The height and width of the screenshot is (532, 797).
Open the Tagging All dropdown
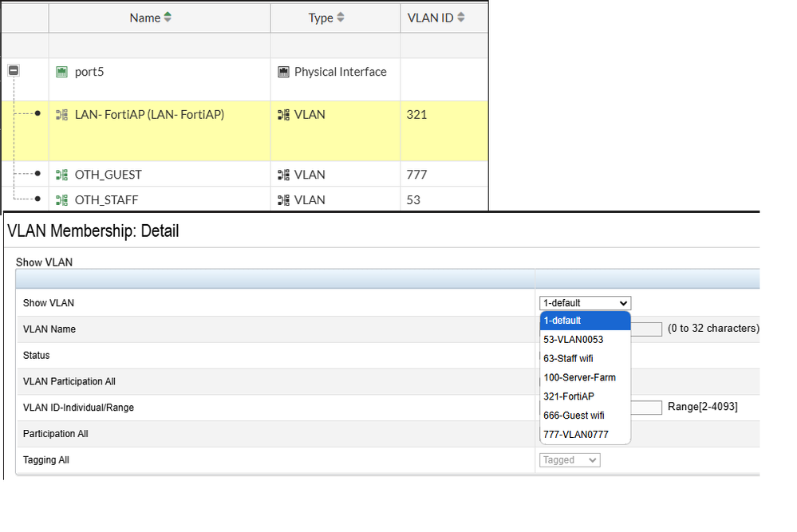click(x=570, y=460)
